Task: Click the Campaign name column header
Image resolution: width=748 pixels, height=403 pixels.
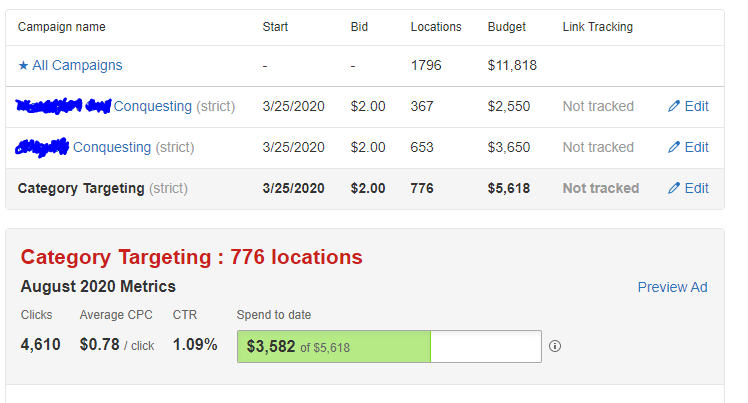Action: pyautogui.click(x=61, y=27)
